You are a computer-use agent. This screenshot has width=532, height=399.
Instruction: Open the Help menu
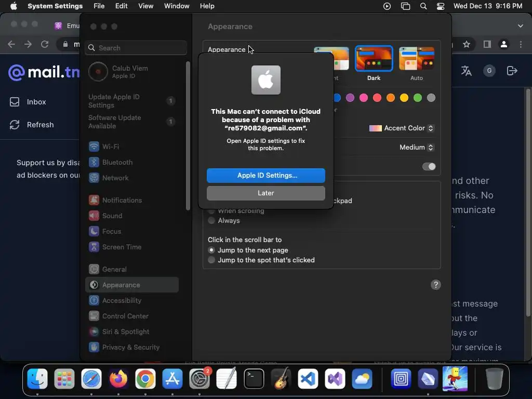[207, 6]
